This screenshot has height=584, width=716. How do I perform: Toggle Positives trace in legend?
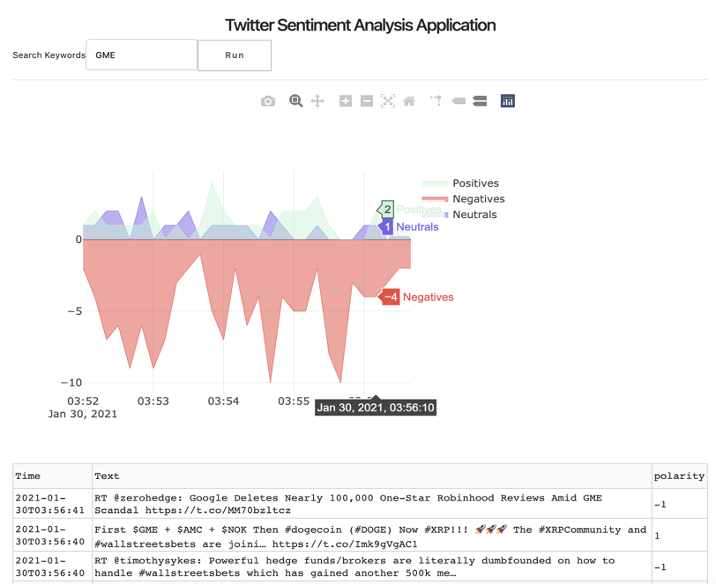coord(475,183)
